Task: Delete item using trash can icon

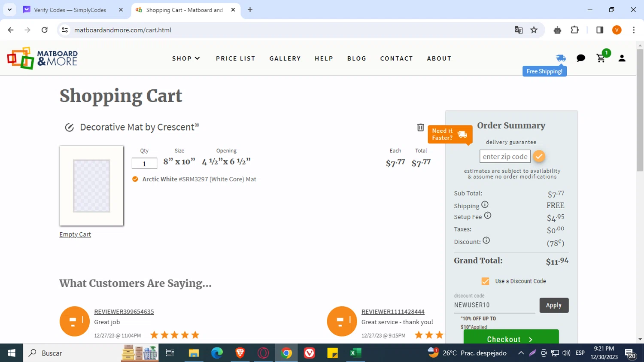Action: click(x=420, y=127)
